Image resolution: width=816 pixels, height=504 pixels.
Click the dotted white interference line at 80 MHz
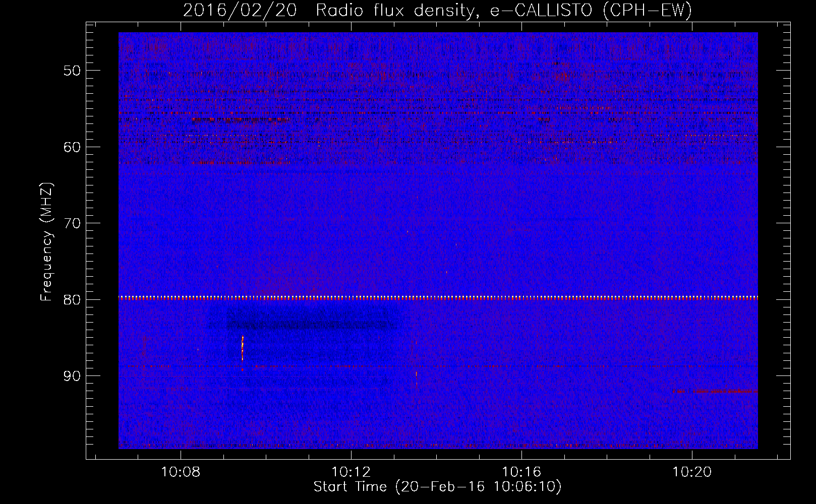[x=438, y=297]
